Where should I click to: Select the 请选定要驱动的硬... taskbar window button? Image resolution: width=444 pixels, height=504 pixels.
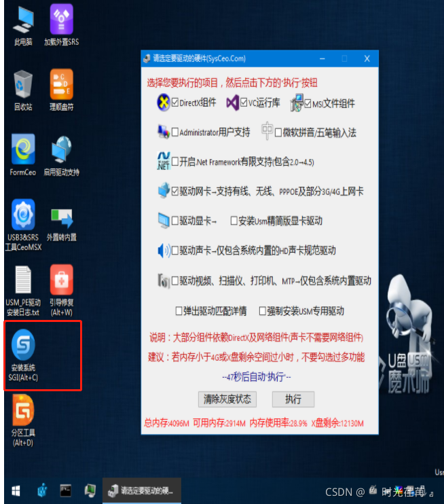[x=142, y=490]
